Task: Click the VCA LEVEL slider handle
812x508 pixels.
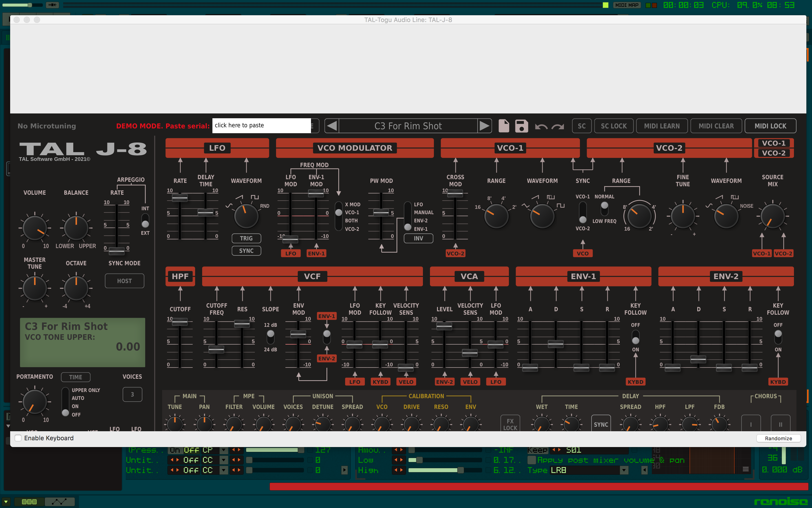Action: pos(444,326)
